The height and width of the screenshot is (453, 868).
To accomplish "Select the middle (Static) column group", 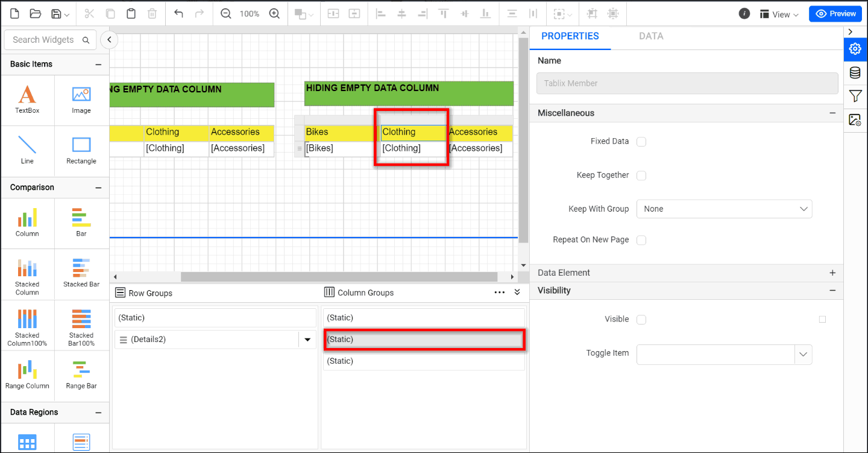I will 424,340.
